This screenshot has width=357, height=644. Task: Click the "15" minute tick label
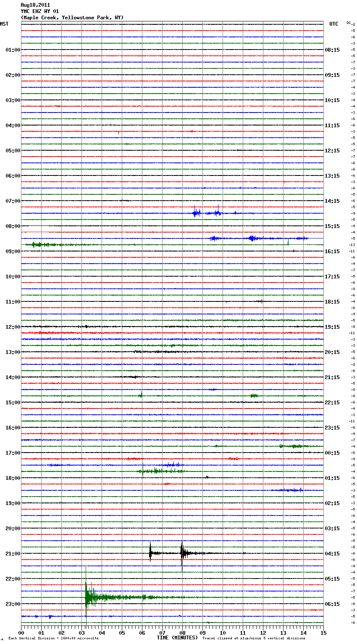(x=323, y=633)
